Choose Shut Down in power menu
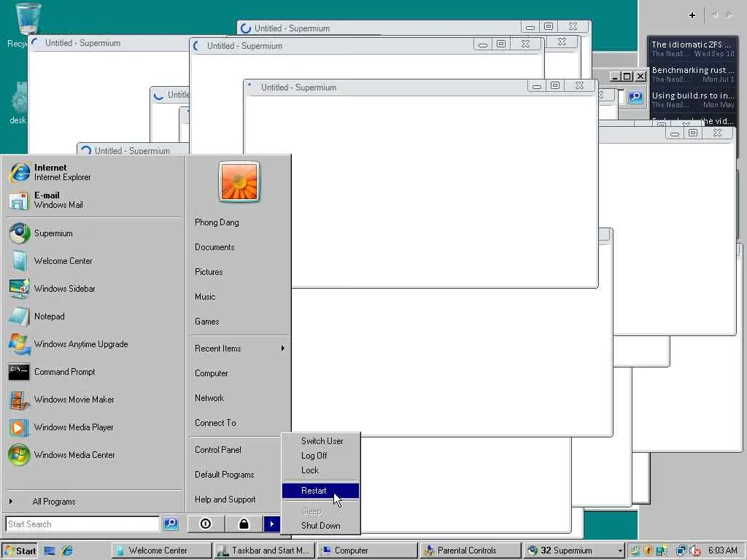The height and width of the screenshot is (560, 747). click(321, 526)
